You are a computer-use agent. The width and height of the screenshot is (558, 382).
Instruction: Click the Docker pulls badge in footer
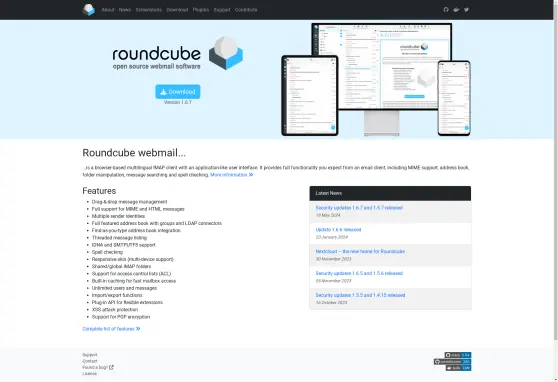458,368
